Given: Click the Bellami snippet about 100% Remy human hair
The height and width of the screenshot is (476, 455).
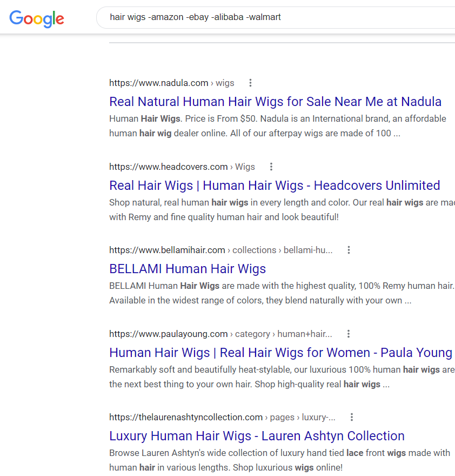Looking at the screenshot, I should click(x=282, y=293).
